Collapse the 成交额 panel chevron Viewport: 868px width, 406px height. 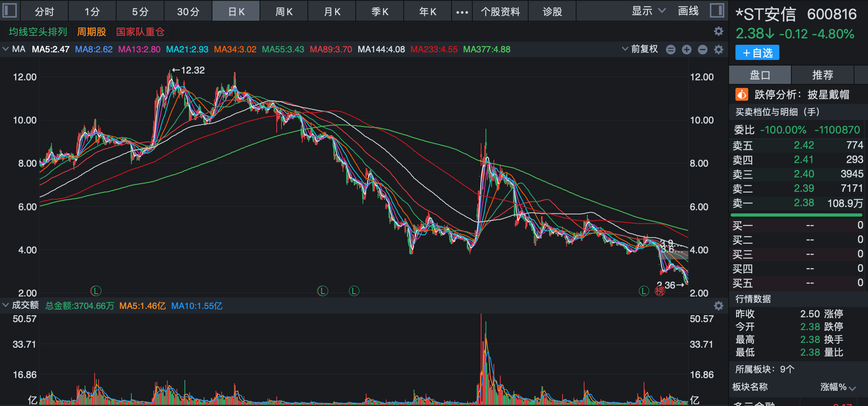[6, 305]
